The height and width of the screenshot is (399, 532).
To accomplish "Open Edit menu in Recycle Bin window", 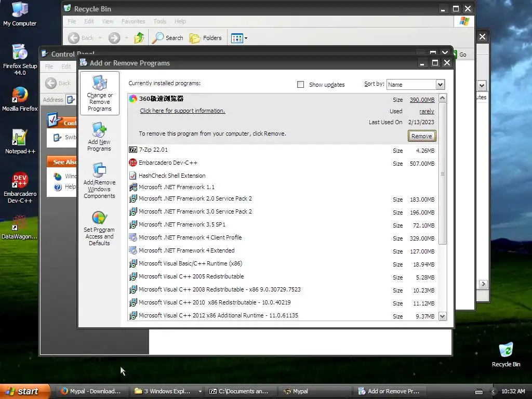I will point(89,21).
